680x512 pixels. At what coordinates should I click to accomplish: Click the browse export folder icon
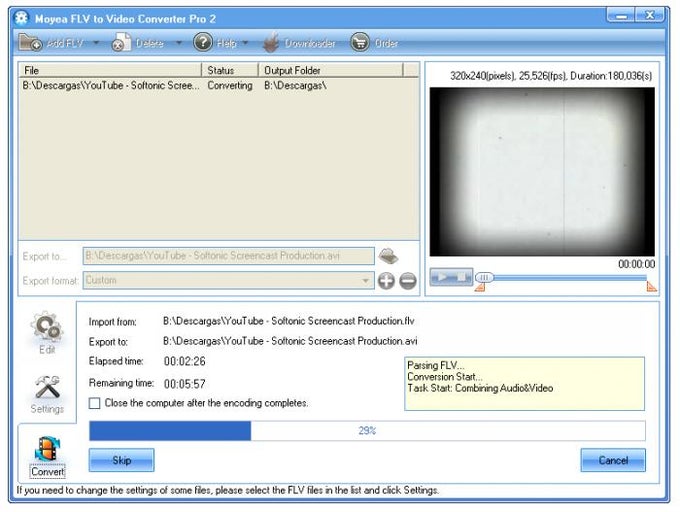click(x=389, y=256)
